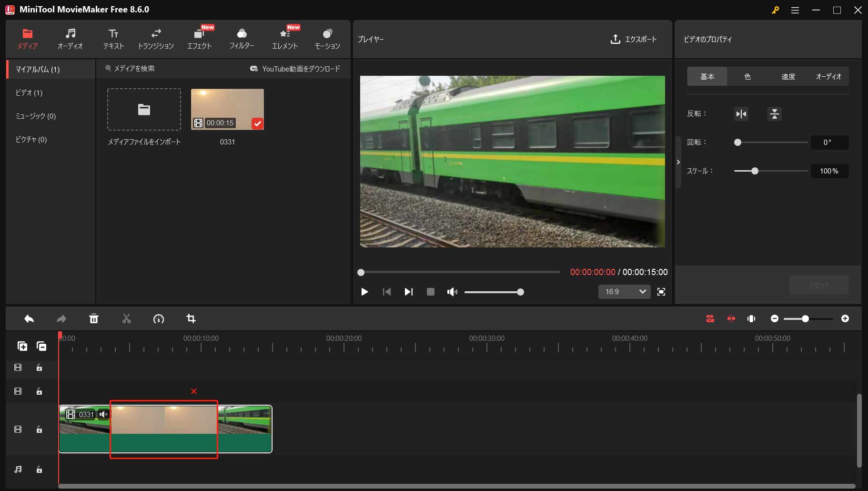Viewport: 868px width, 491px height.
Task: Select the crop tool on timeline toolbar
Action: tap(191, 318)
